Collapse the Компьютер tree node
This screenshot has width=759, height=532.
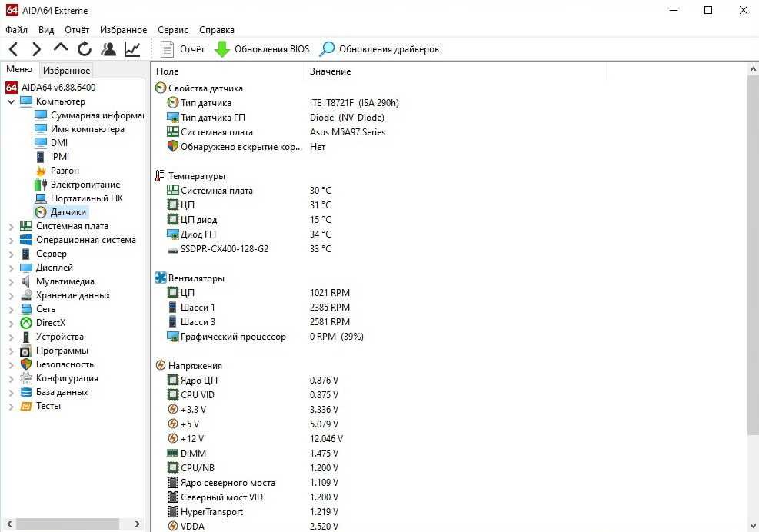11,101
